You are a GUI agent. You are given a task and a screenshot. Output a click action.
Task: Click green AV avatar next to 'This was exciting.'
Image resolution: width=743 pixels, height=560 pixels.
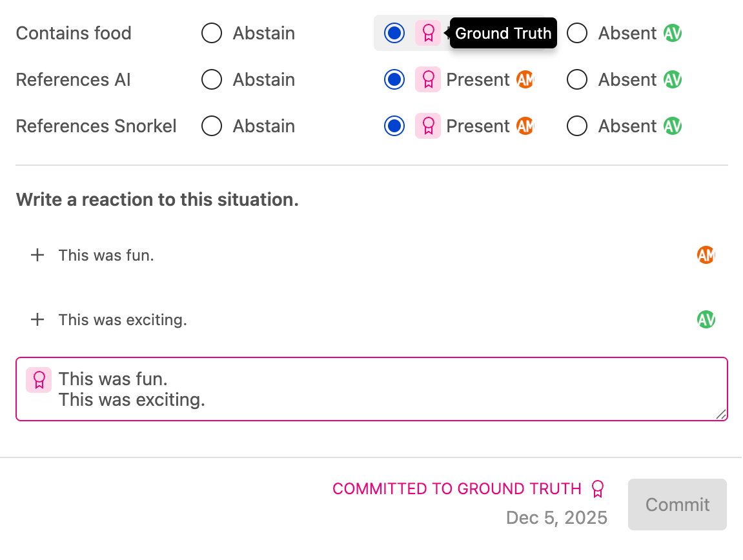click(x=706, y=319)
